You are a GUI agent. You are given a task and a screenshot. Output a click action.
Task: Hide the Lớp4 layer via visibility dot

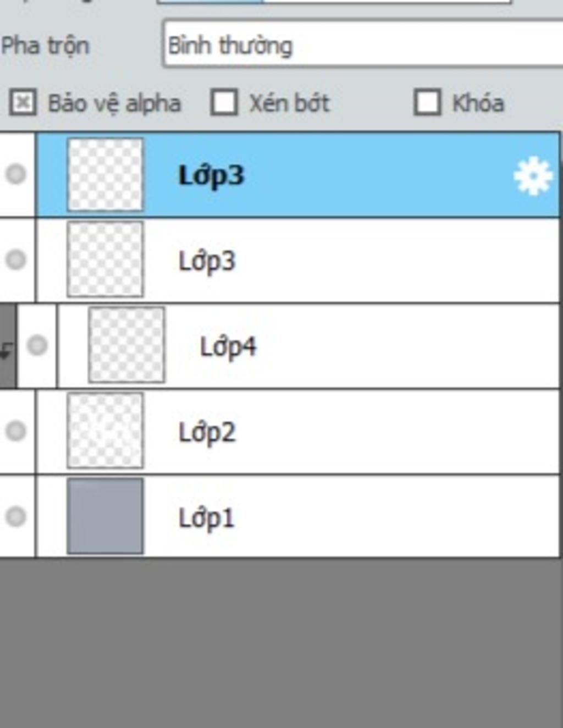click(37, 345)
